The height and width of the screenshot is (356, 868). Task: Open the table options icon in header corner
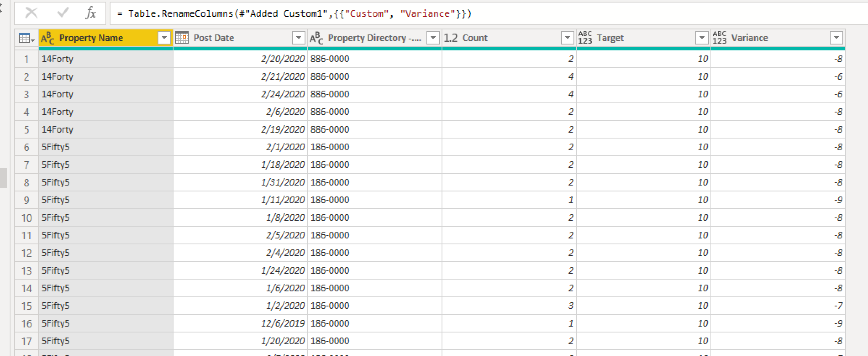coord(26,38)
